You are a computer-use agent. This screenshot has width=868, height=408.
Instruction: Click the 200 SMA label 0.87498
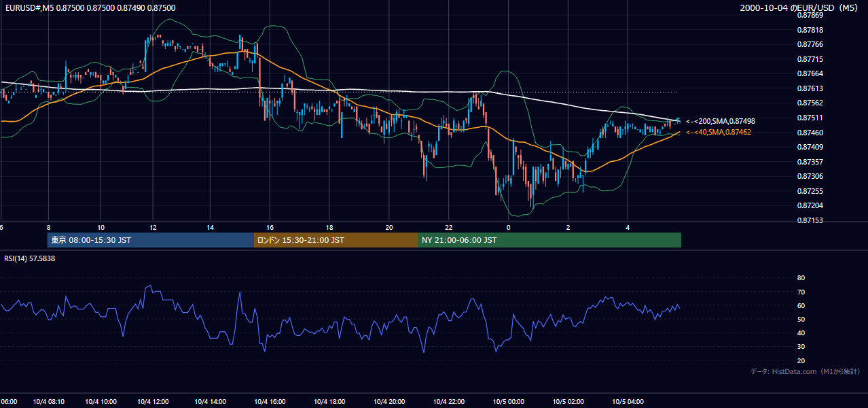(x=721, y=121)
